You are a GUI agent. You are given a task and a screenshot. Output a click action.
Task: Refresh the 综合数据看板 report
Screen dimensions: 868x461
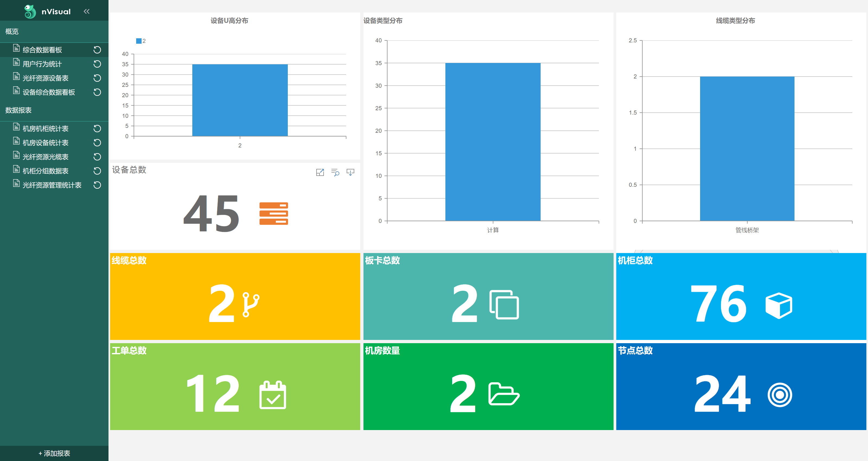tap(97, 50)
